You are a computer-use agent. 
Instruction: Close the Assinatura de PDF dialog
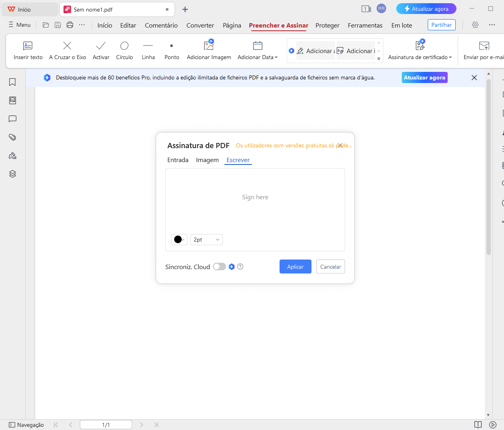point(340,145)
